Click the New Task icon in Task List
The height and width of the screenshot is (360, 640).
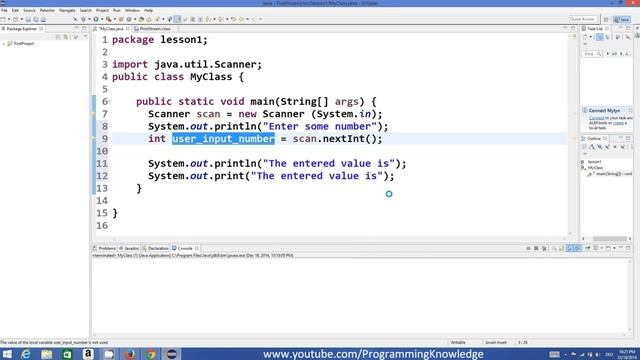coord(585,37)
